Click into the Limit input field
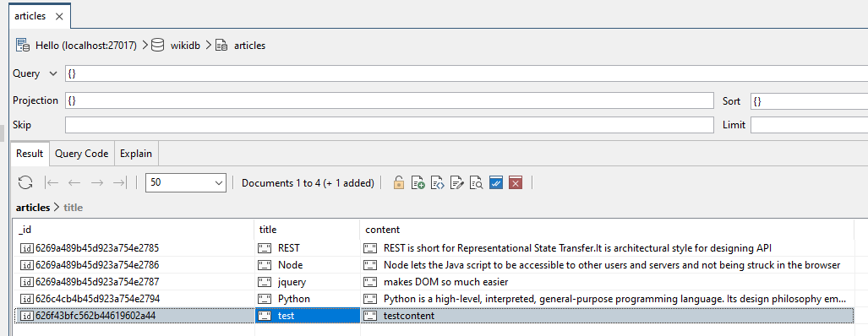This screenshot has height=336, width=868. (810, 125)
